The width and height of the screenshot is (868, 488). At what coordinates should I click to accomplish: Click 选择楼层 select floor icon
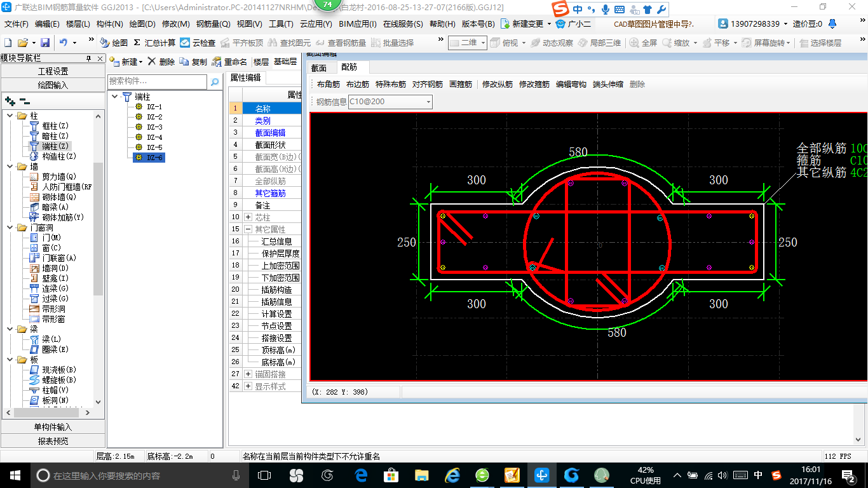click(821, 43)
